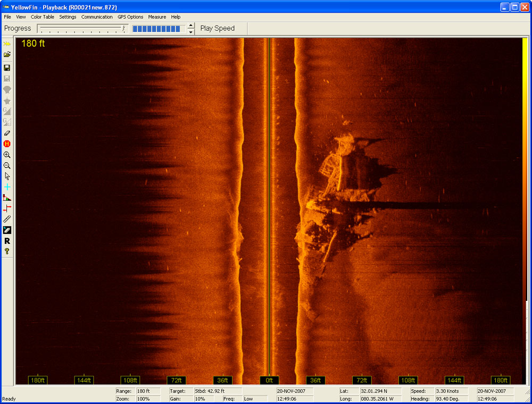Click the open folder icon
532x404 pixels.
tap(7, 54)
